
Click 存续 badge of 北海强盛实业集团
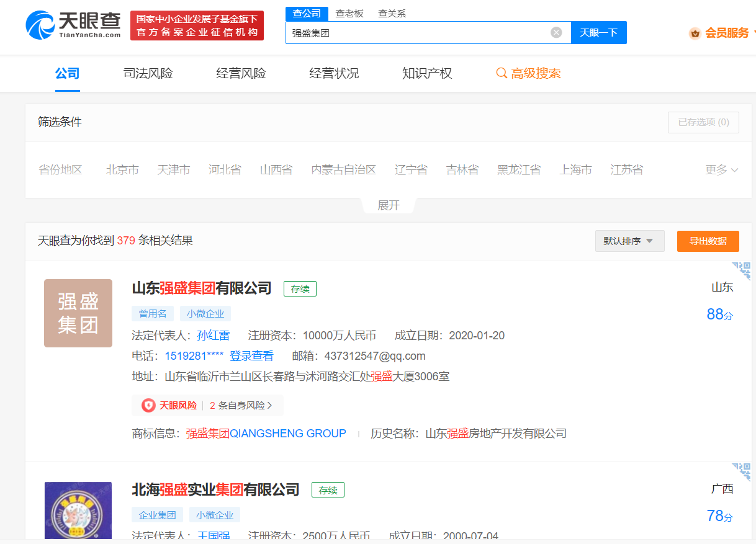pyautogui.click(x=328, y=490)
